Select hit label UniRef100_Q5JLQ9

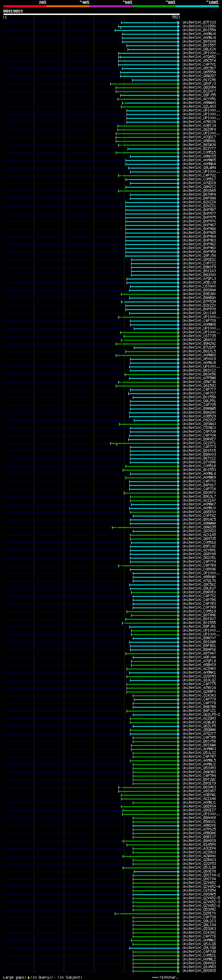pos(199,868)
